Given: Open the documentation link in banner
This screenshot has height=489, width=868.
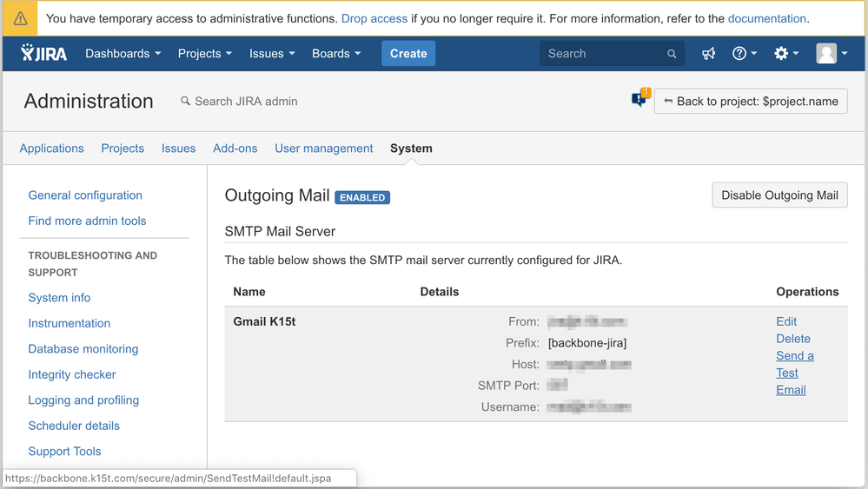Looking at the screenshot, I should (766, 19).
